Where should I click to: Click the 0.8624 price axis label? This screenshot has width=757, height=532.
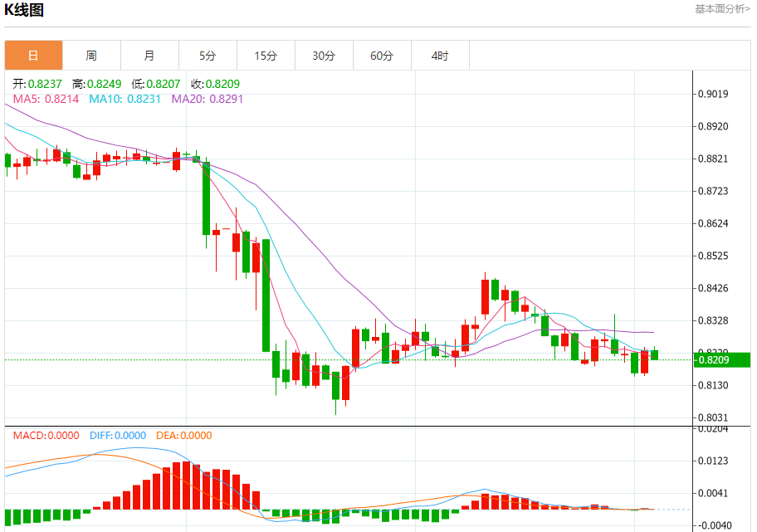click(713, 223)
